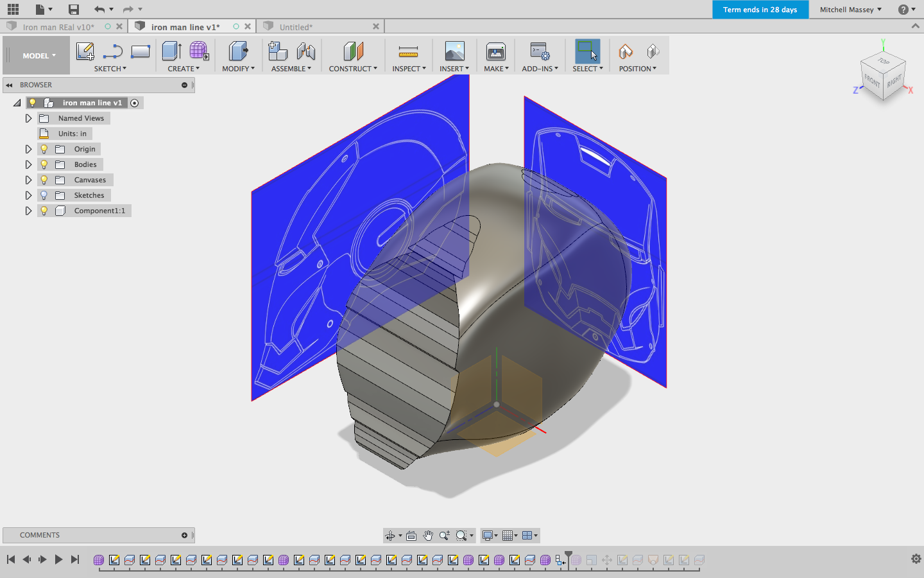Expand the Bodies folder arrow
Viewport: 924px width, 578px height.
(x=28, y=164)
